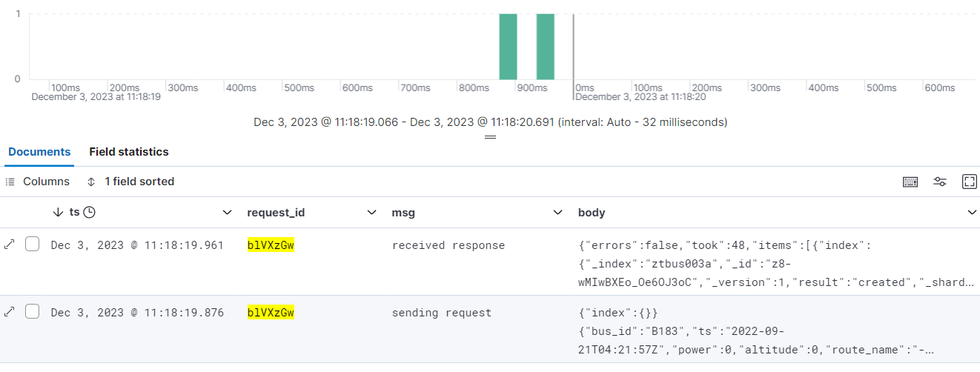Click the sort arrows icon

[x=91, y=182]
